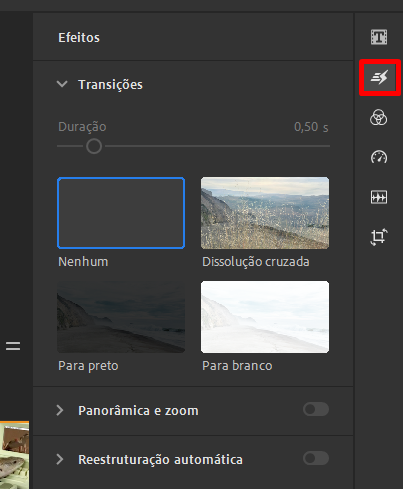403x489 pixels.
Task: Open the Speed gauge icon
Action: [379, 157]
